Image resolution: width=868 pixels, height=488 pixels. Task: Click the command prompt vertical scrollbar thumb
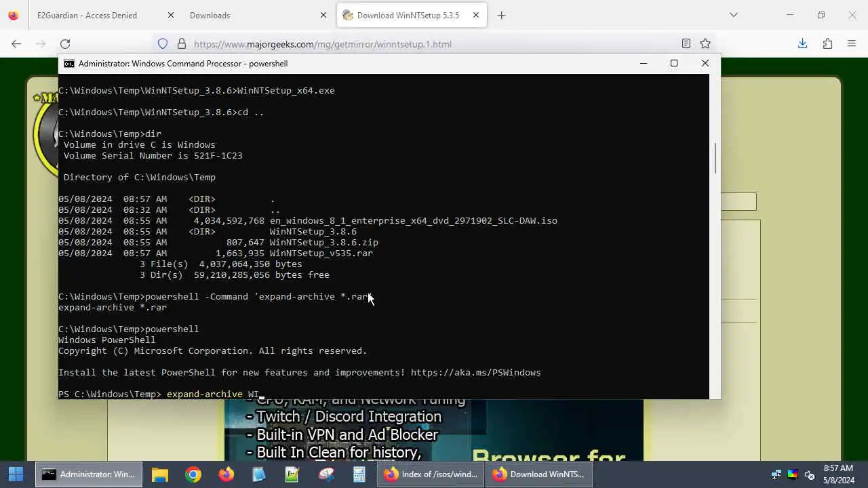[715, 158]
